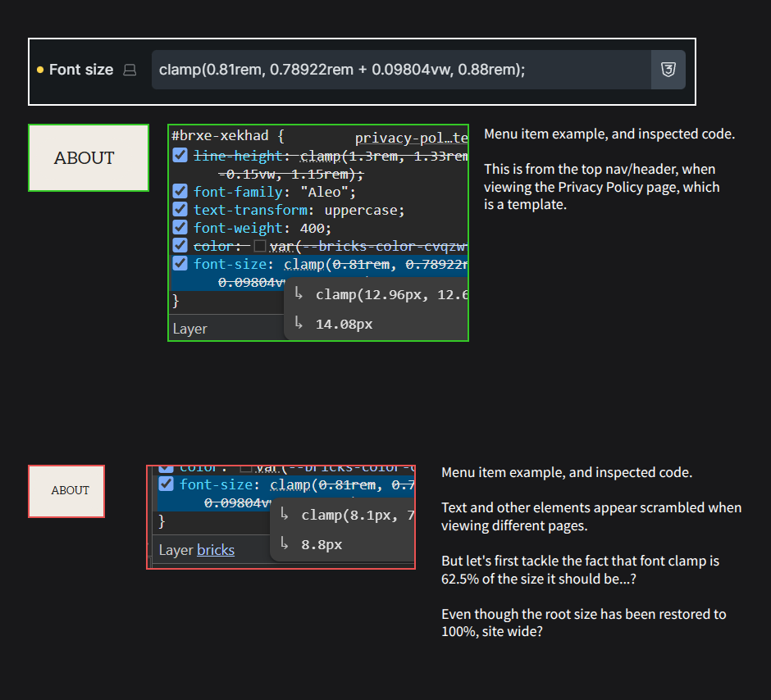Click the bricks layer link
Viewport: 771px width, 700px height.
[216, 550]
